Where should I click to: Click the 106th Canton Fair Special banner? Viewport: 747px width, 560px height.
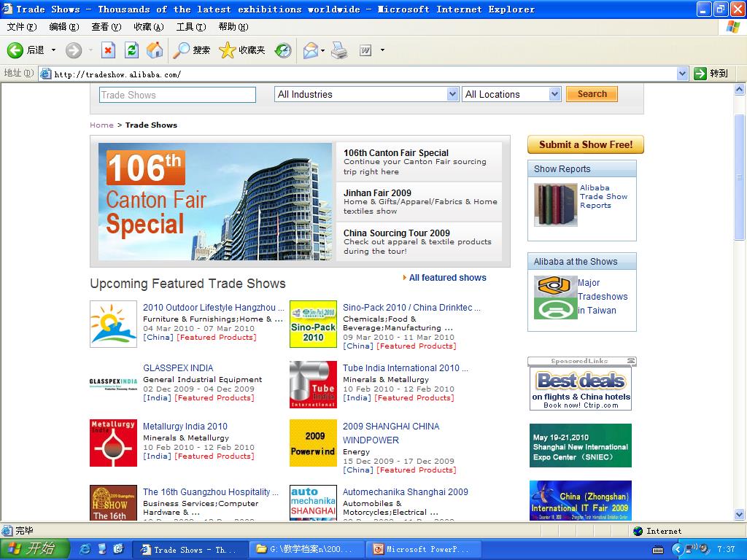tap(215, 201)
